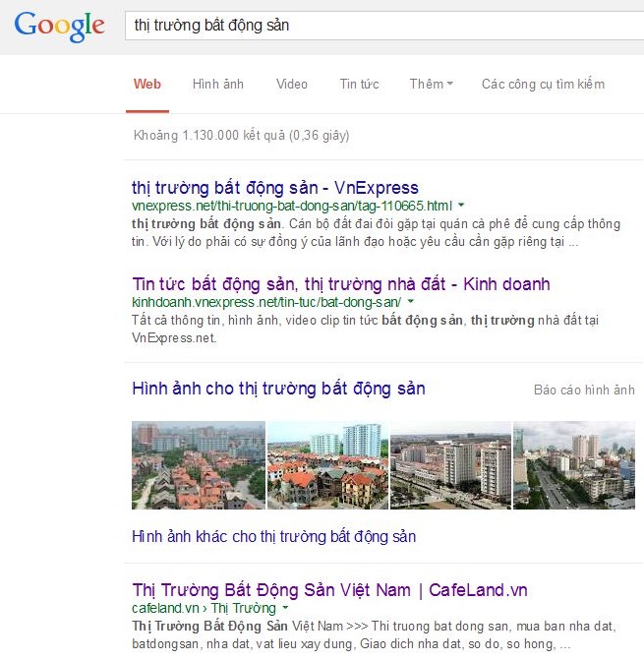Click the Google logo

coord(59,27)
